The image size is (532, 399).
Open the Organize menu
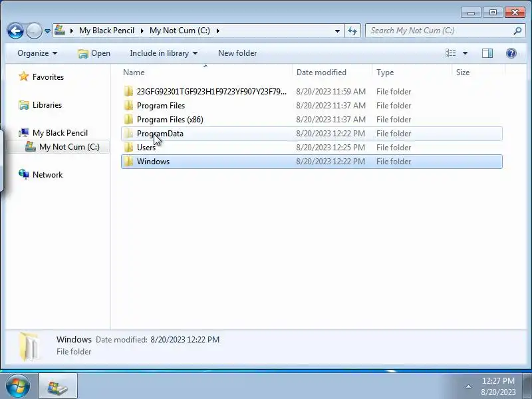(37, 53)
